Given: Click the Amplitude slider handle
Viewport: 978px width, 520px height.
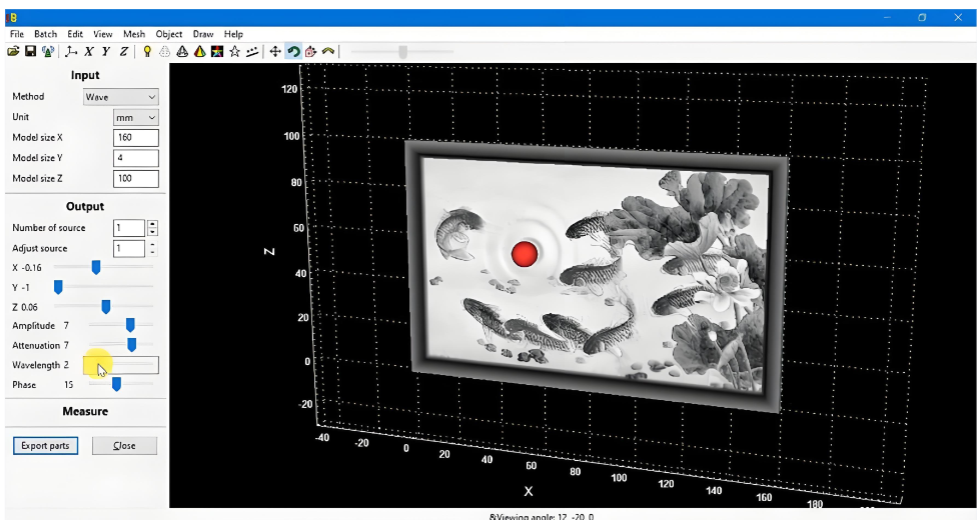Looking at the screenshot, I should coord(130,325).
